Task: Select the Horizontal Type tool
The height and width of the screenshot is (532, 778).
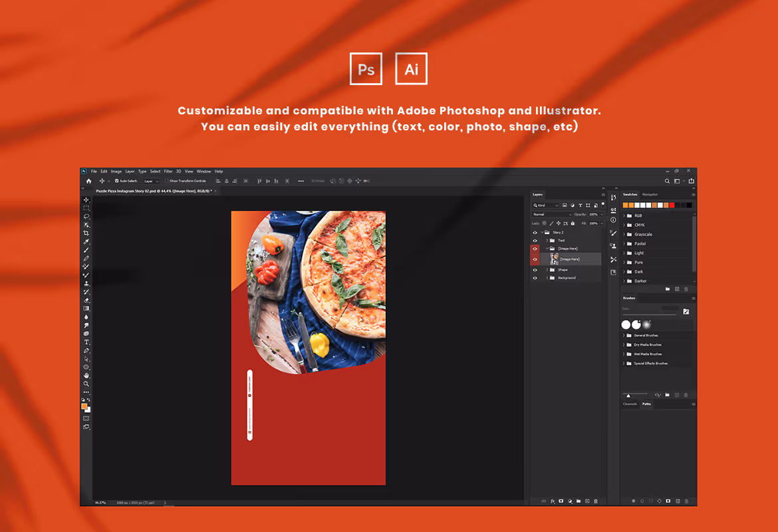Action: (86, 342)
